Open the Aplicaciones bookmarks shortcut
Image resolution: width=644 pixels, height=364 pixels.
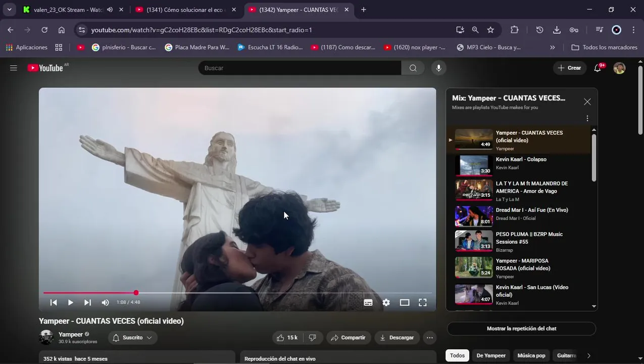pos(27,47)
